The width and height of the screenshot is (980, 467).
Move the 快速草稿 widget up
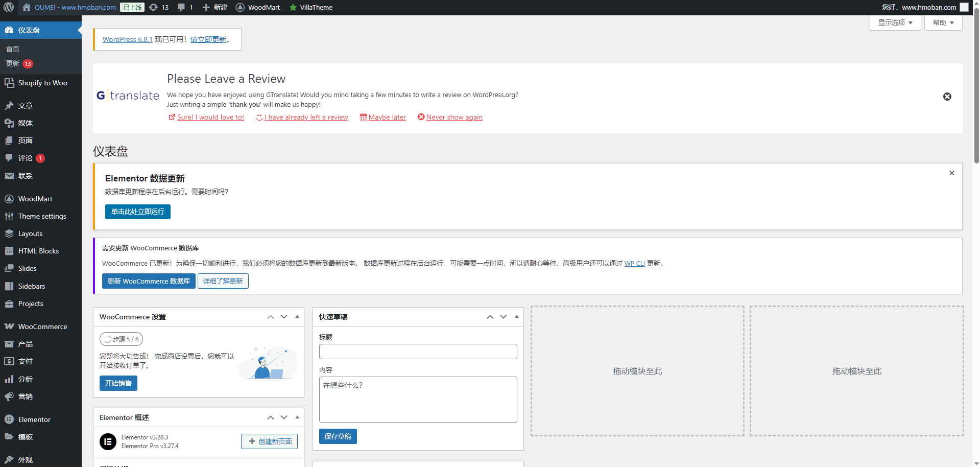coord(490,317)
